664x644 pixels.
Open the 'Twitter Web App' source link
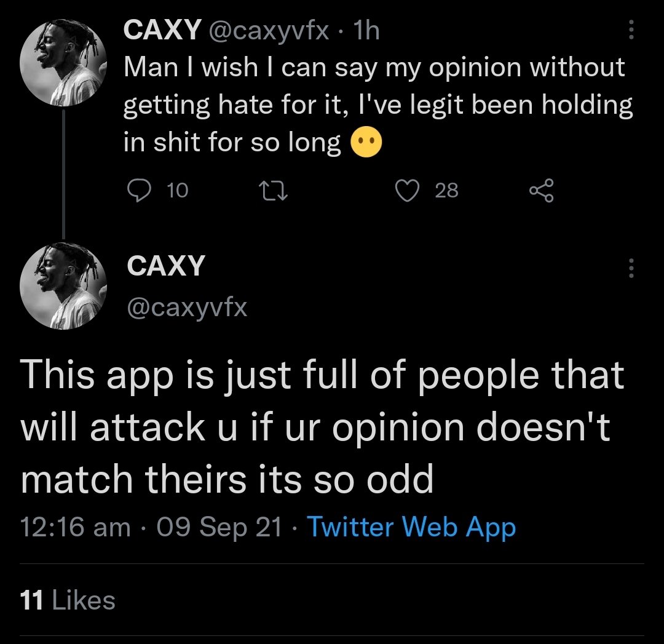coord(411,527)
